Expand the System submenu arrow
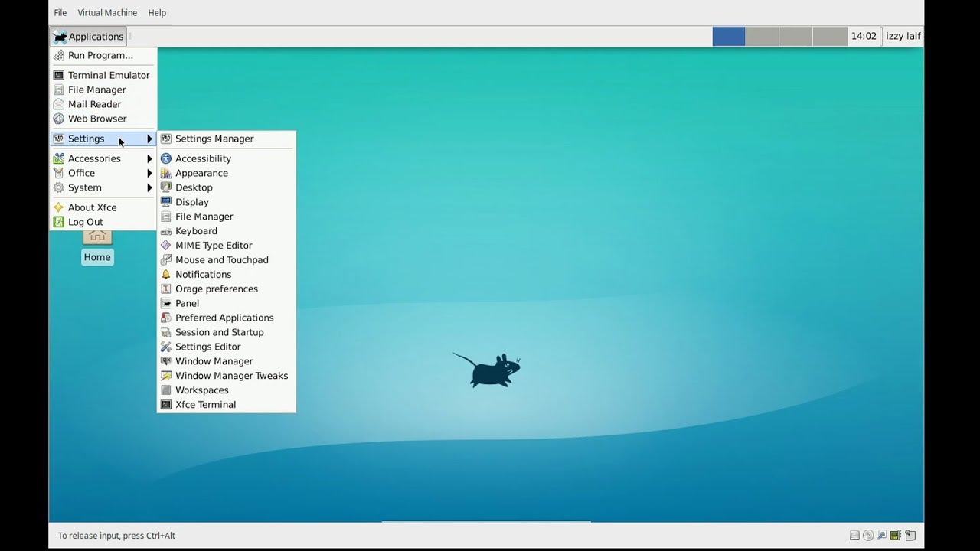Image resolution: width=980 pixels, height=551 pixels. (x=149, y=187)
